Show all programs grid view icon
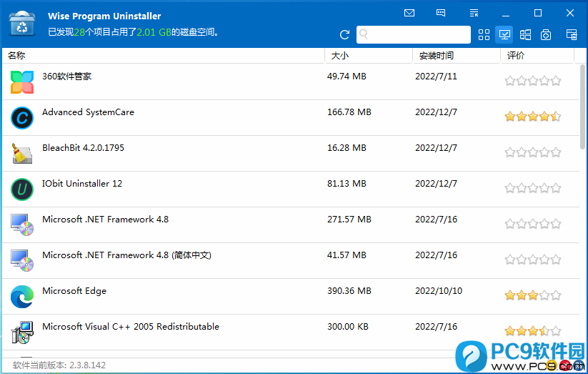588x374 pixels. click(484, 35)
